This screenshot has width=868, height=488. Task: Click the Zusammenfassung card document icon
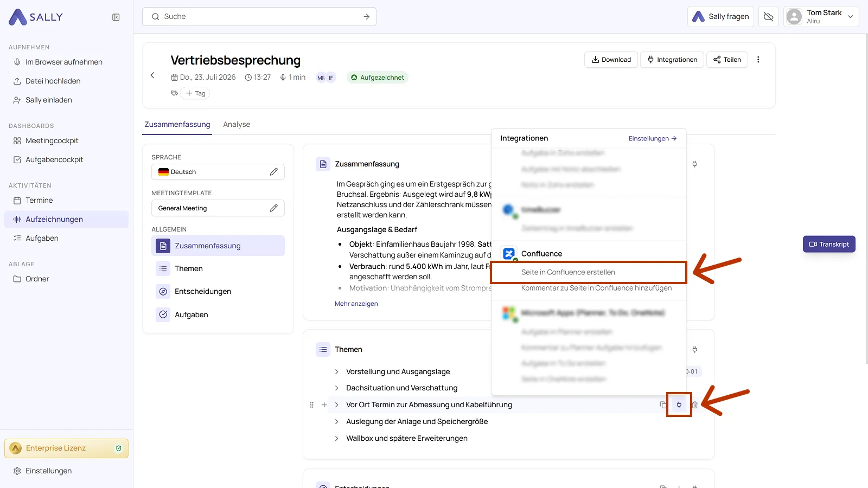point(323,164)
